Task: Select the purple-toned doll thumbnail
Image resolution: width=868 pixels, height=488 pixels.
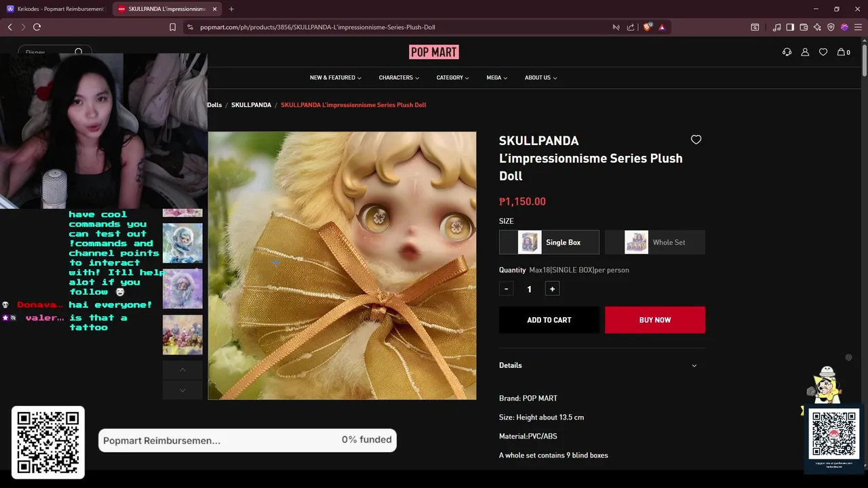Action: click(182, 289)
